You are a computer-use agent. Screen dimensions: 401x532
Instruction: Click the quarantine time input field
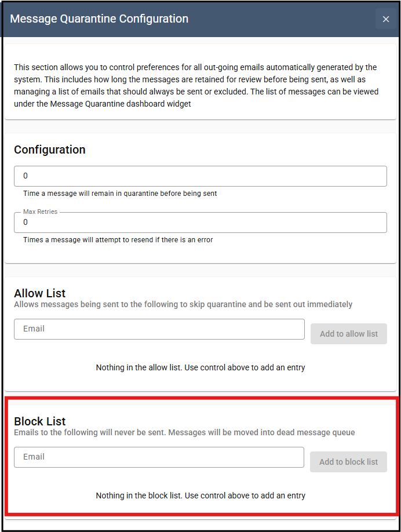[200, 176]
